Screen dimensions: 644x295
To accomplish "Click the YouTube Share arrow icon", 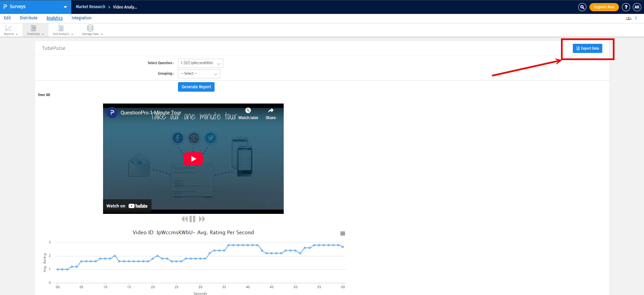I will pyautogui.click(x=270, y=111).
